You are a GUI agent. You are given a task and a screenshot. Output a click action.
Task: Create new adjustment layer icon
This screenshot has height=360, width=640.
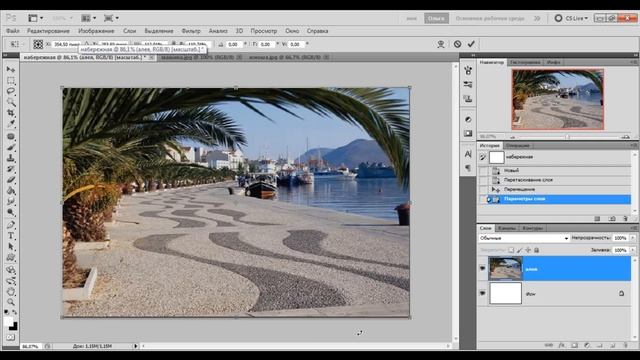[x=587, y=345]
